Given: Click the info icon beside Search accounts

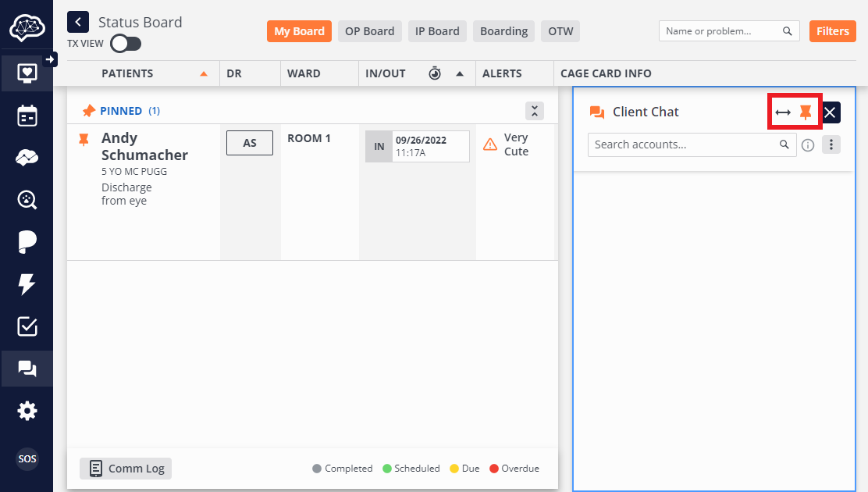Looking at the screenshot, I should (808, 145).
